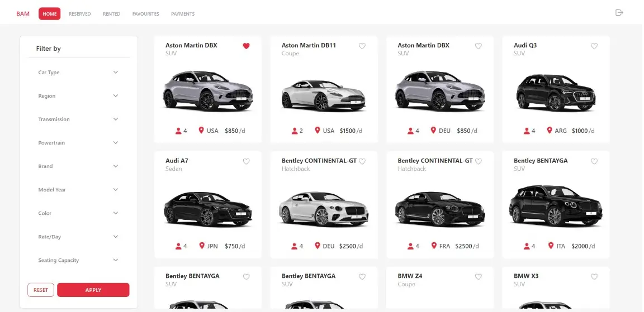Click the location pin next to ARG
This screenshot has height=312, width=644.
pos(550,131)
